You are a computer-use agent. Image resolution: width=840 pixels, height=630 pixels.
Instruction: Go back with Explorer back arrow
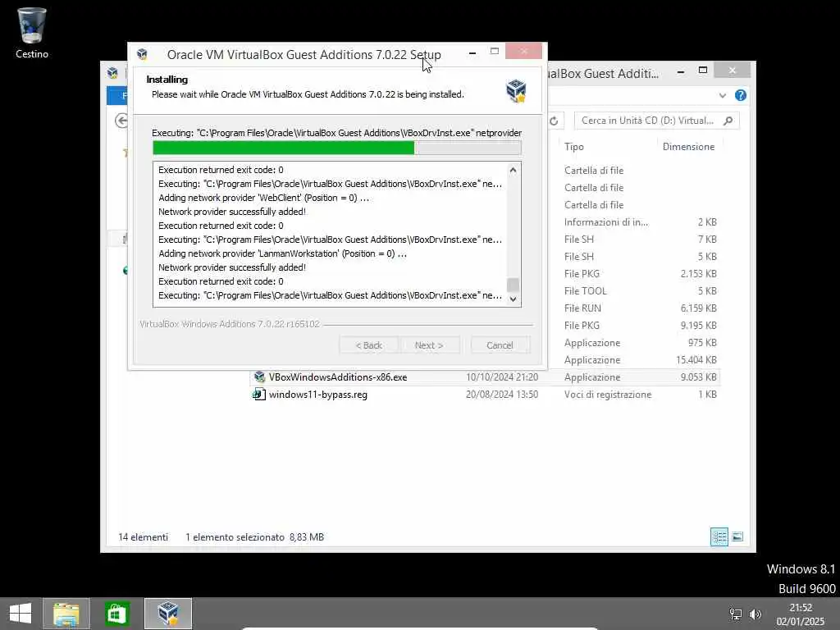[x=121, y=121]
